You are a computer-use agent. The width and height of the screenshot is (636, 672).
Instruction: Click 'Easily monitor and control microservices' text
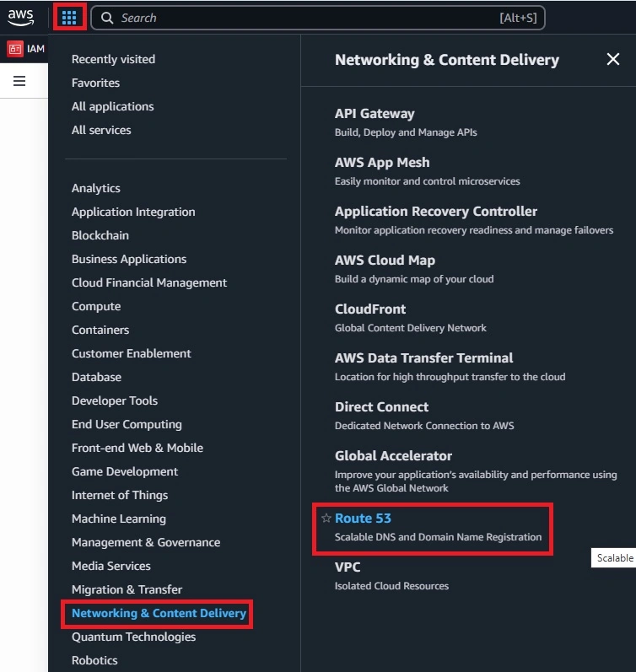(x=427, y=180)
